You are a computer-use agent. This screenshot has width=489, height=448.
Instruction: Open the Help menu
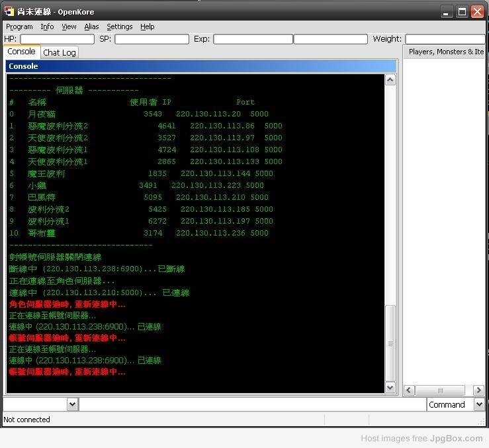click(147, 27)
